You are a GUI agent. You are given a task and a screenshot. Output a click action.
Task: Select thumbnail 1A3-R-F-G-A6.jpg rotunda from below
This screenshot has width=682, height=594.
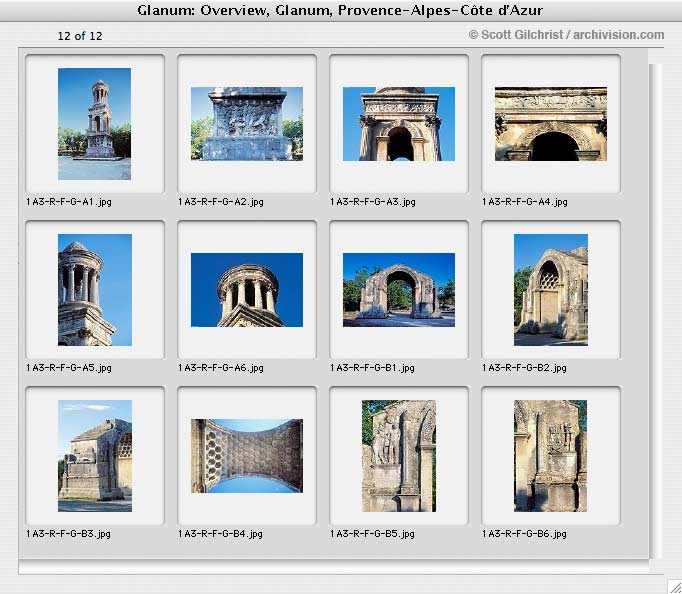point(247,290)
